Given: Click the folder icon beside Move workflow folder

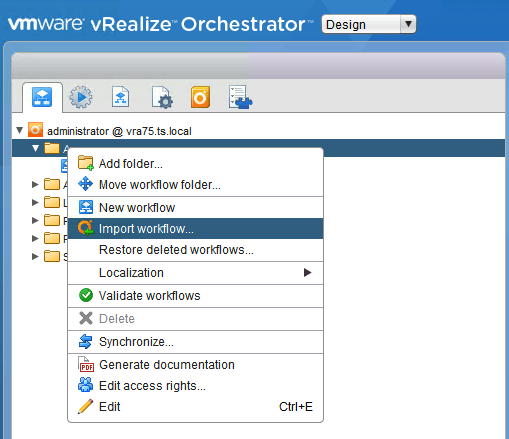Looking at the screenshot, I should (x=52, y=184).
